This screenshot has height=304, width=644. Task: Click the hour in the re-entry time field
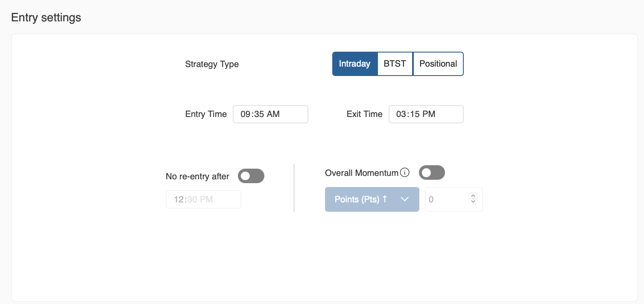point(179,199)
